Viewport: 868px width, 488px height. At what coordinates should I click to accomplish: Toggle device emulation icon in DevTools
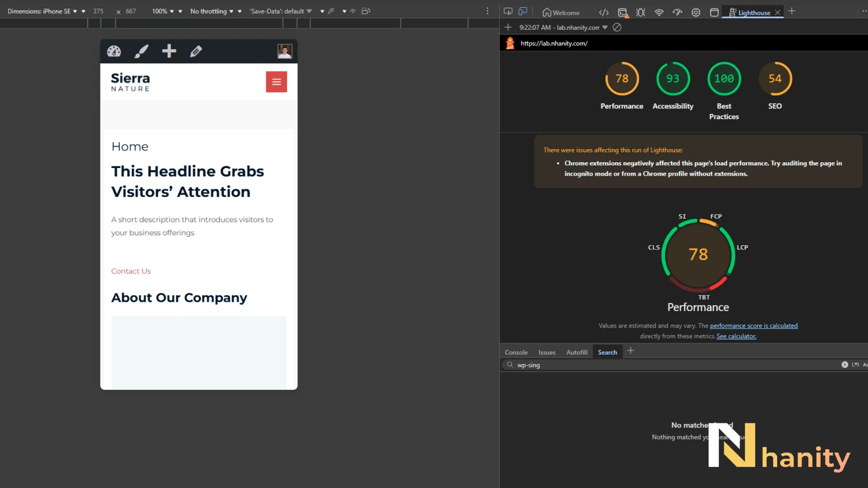point(523,12)
